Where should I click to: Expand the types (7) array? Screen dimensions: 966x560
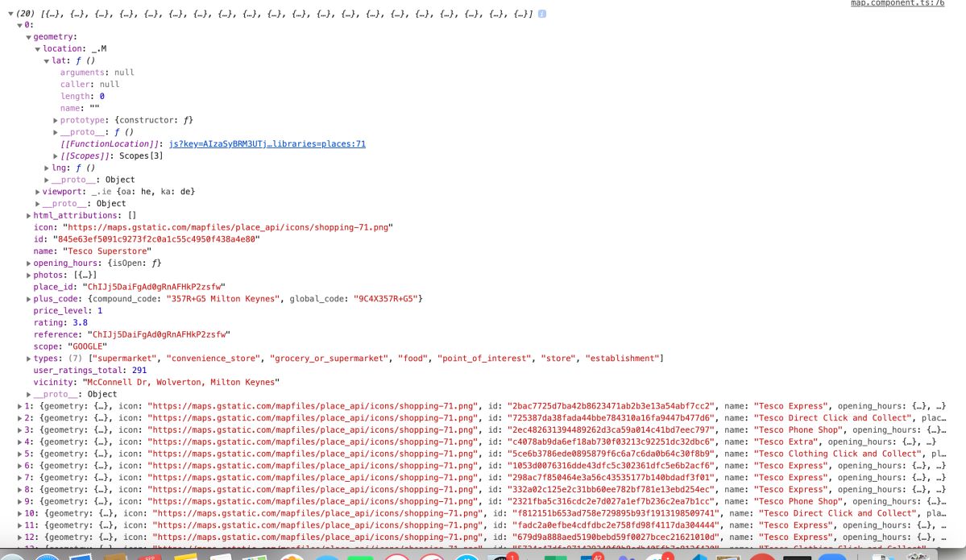[x=28, y=359]
